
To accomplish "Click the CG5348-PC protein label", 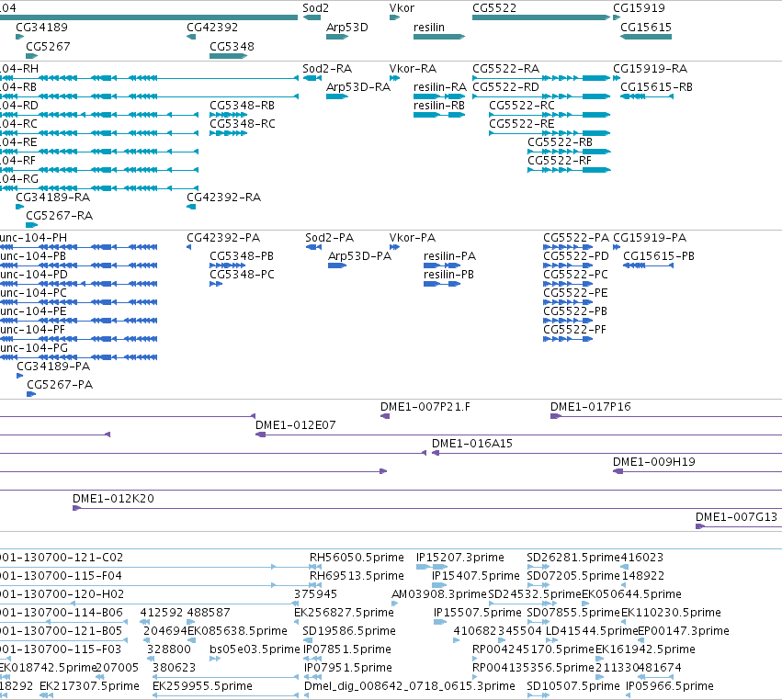I will click(x=242, y=275).
